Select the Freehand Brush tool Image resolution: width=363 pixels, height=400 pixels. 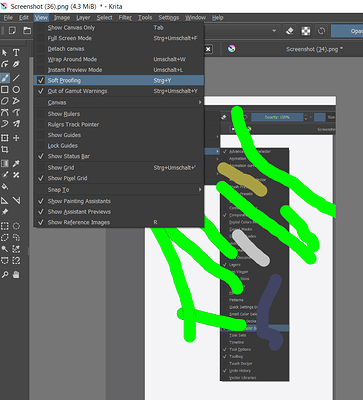(x=5, y=78)
